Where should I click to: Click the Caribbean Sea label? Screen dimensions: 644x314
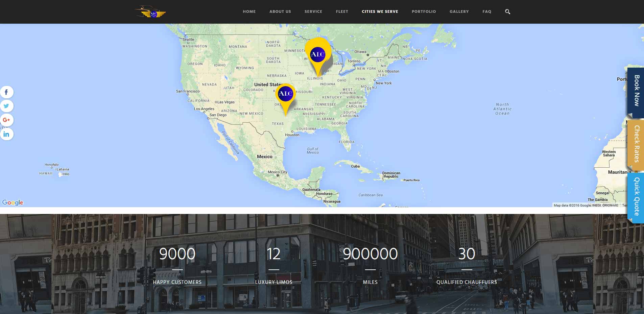point(371,195)
